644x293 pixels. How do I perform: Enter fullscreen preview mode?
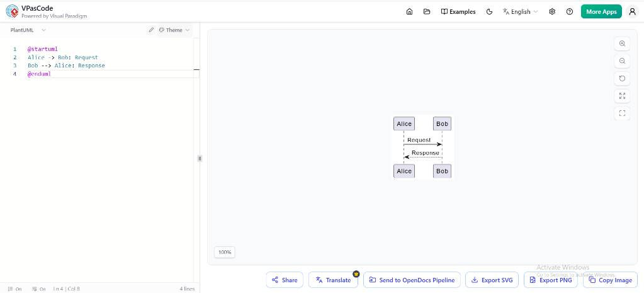(622, 113)
